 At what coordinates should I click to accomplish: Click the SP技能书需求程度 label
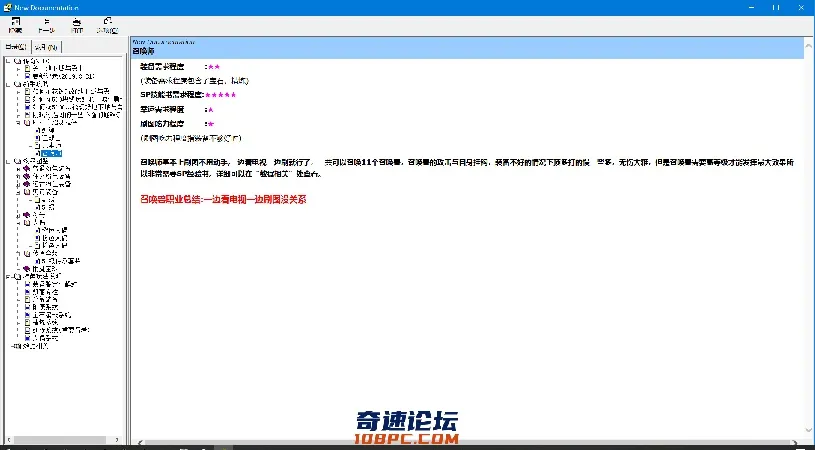172,95
